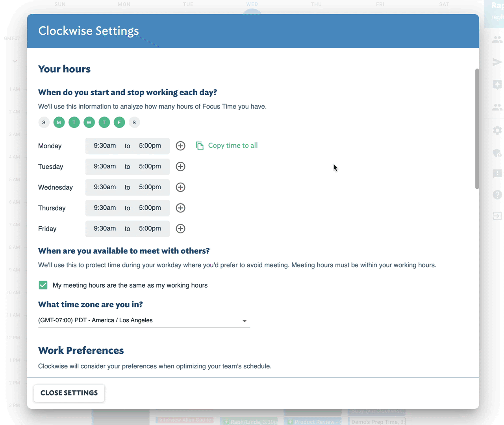Change Monday start time 9:30am
This screenshot has height=425, width=504.
pyautogui.click(x=105, y=146)
